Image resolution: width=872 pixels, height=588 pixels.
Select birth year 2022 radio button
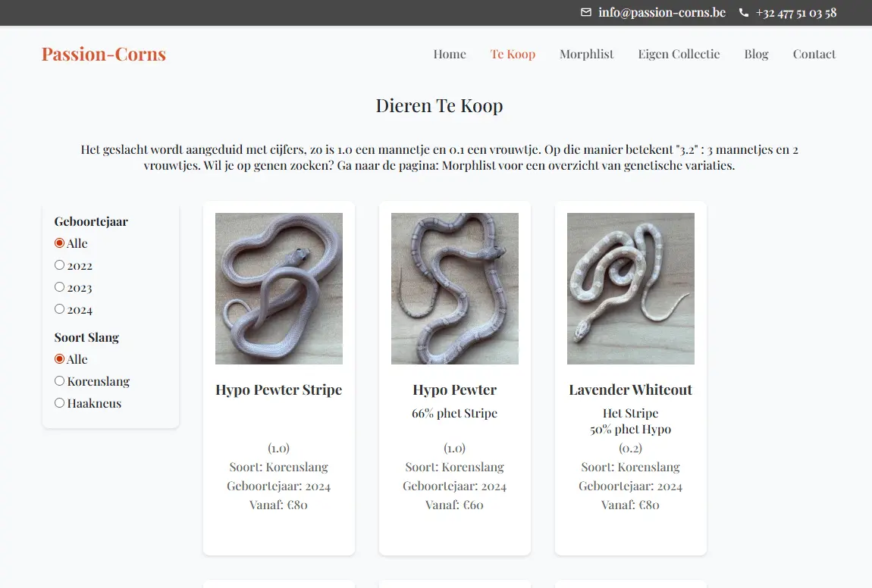click(60, 265)
